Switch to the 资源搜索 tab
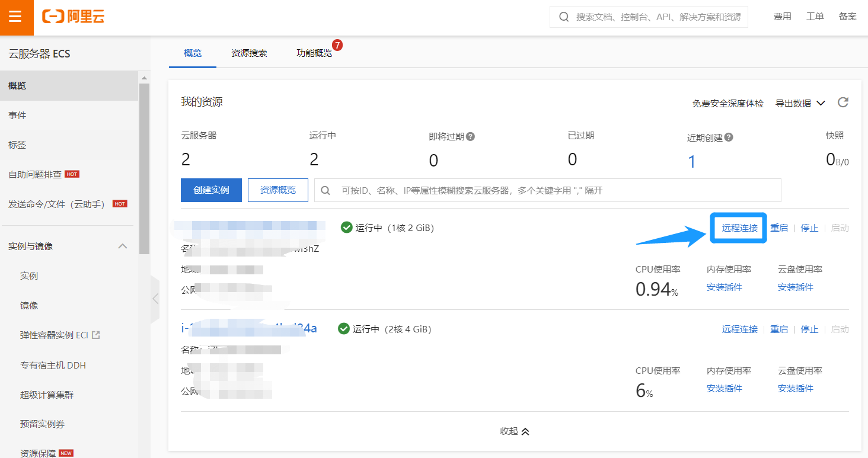 [248, 52]
